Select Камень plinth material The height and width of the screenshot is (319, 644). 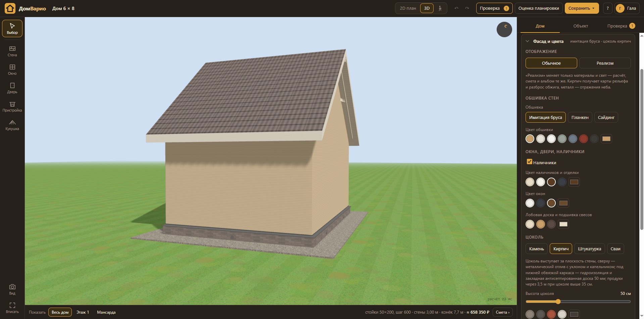(536, 249)
